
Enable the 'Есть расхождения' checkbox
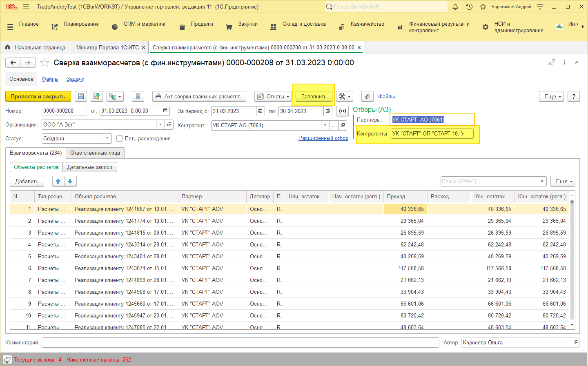(x=120, y=139)
